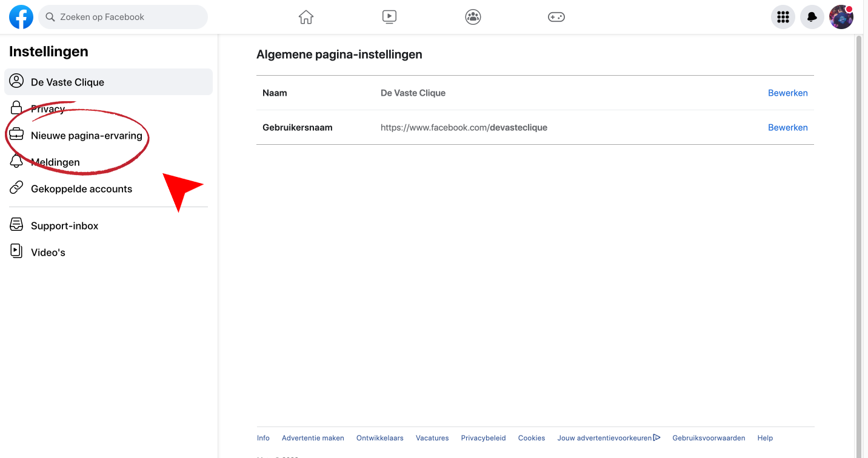Image resolution: width=868 pixels, height=458 pixels.
Task: Click the Naam row label
Action: click(x=275, y=93)
